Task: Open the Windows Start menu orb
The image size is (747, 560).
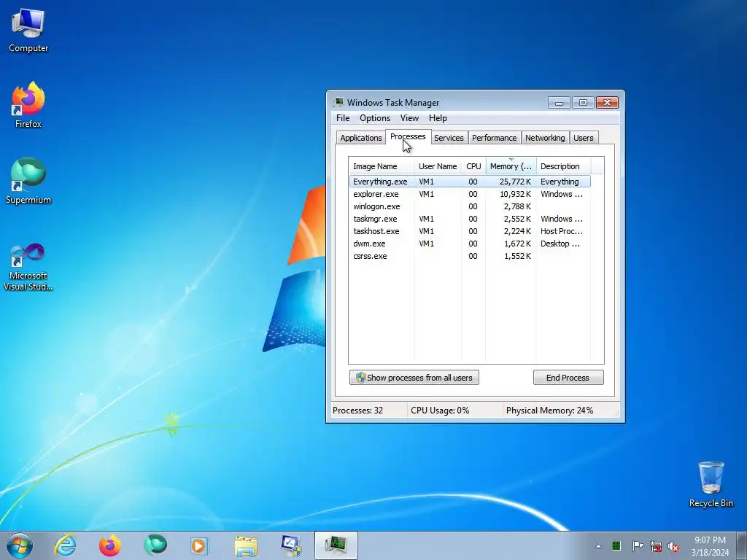Action: (20, 545)
